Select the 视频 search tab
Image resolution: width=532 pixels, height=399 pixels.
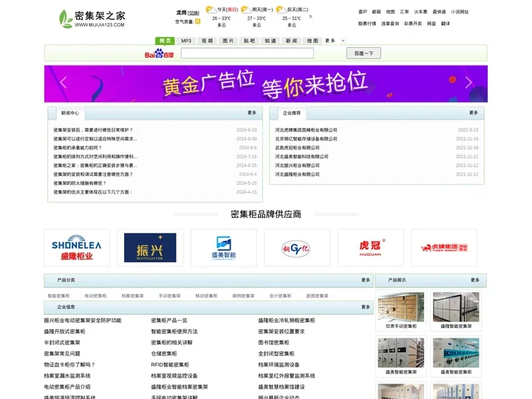click(x=207, y=41)
